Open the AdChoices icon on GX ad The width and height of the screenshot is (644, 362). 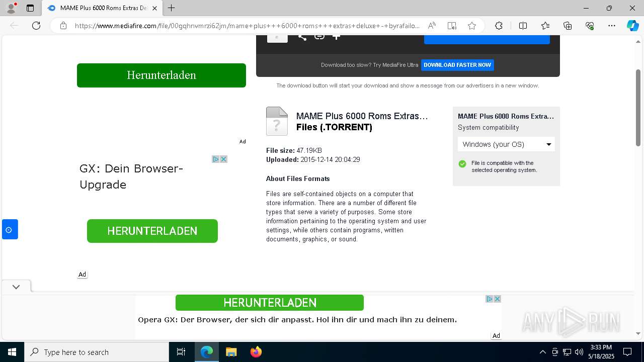(x=215, y=159)
